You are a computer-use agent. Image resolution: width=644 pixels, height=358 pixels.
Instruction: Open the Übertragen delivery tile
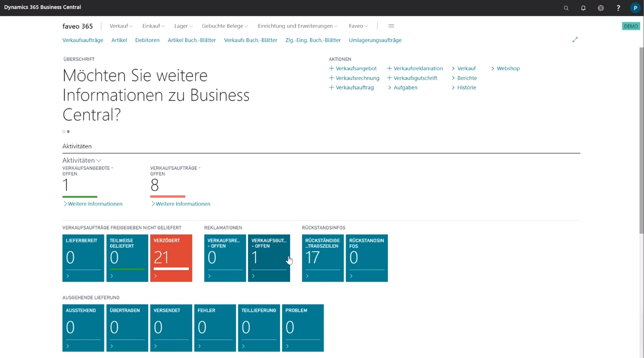click(127, 328)
